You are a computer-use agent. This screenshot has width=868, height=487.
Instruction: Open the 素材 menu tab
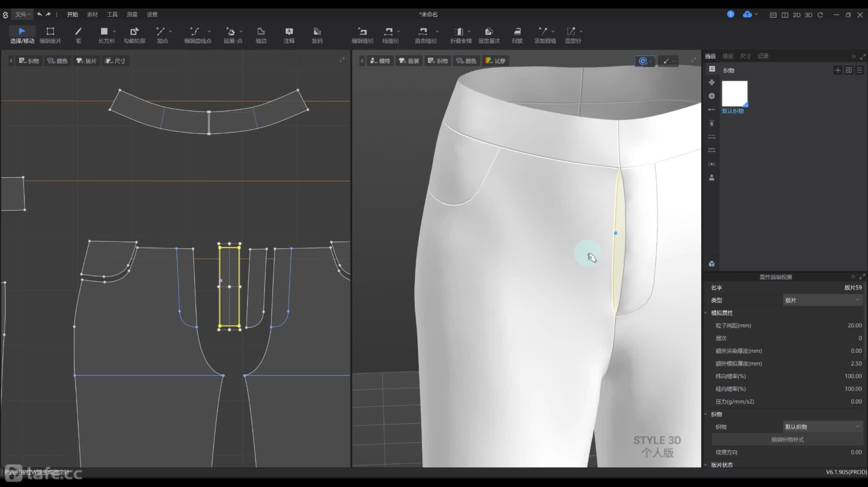[92, 14]
